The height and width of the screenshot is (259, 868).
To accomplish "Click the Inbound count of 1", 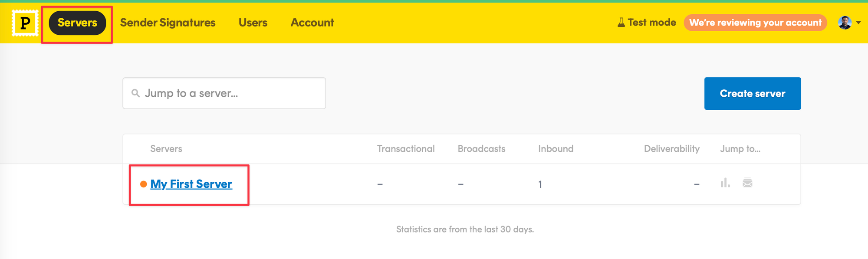I will [x=540, y=184].
